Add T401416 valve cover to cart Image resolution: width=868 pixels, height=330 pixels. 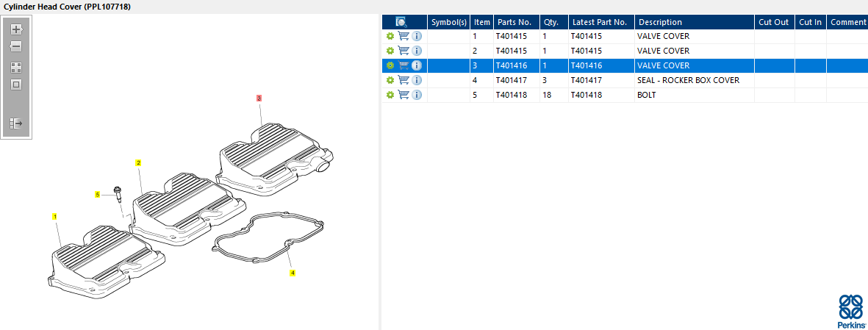[x=403, y=65]
